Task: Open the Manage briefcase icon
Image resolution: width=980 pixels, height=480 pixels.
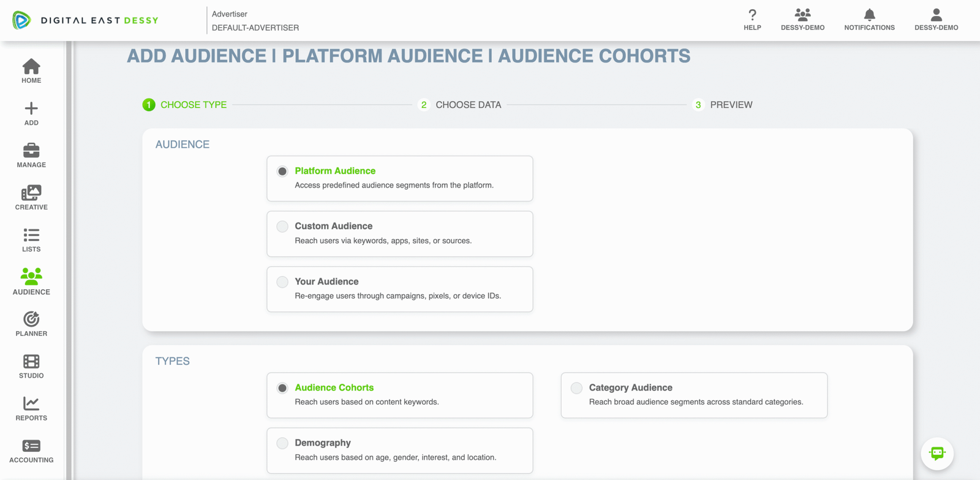Action: coord(31,151)
